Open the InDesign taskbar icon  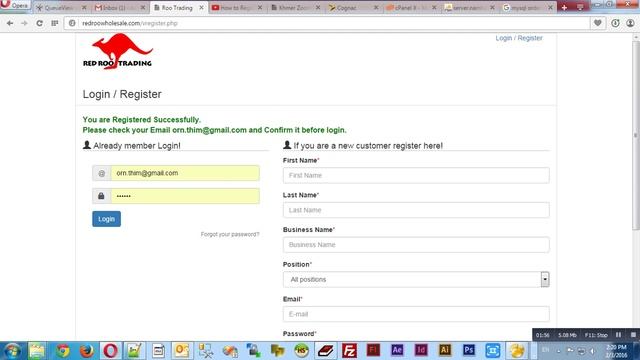click(421, 351)
